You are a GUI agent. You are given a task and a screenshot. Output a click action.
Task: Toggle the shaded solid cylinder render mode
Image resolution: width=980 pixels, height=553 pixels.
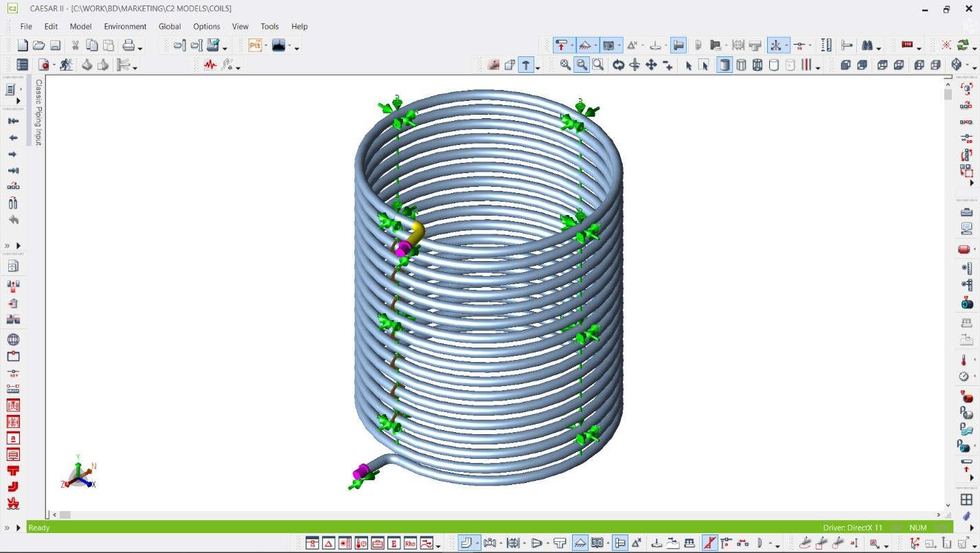click(725, 65)
